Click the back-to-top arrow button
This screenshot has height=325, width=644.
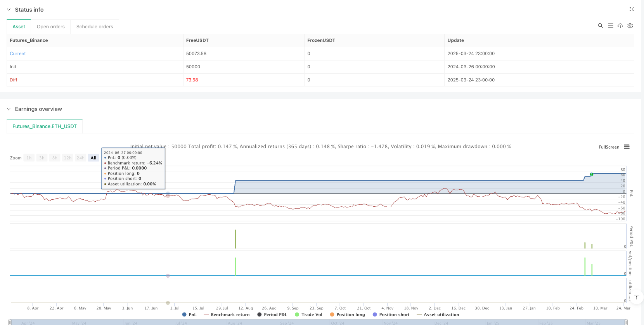636,297
